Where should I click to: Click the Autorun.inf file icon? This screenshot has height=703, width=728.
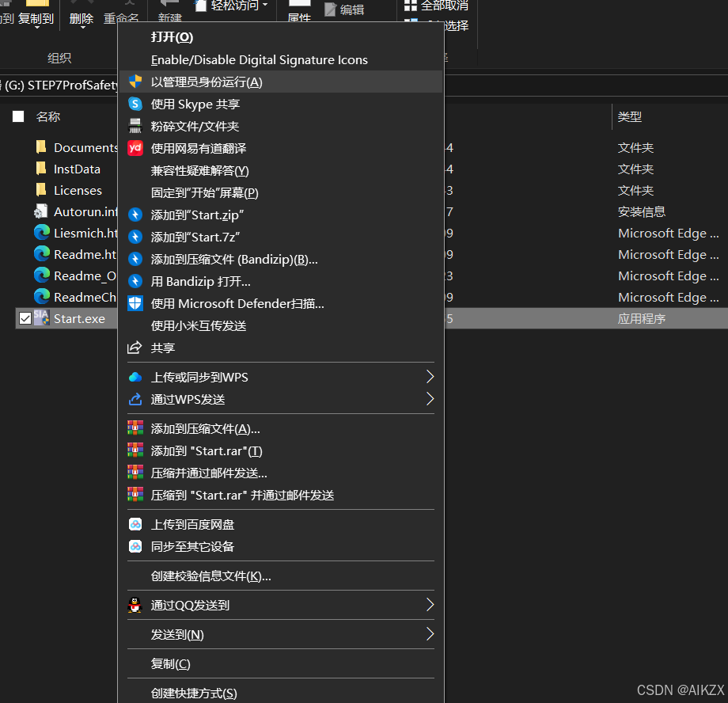(41, 211)
